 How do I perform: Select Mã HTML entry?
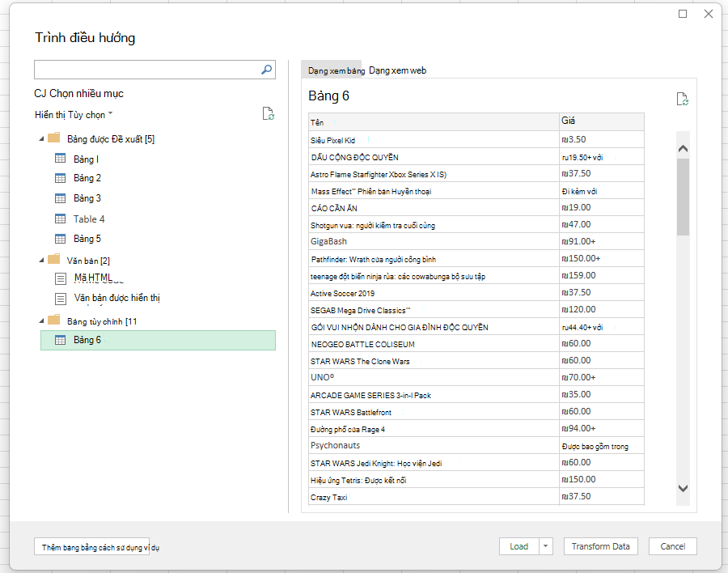pyautogui.click(x=93, y=278)
